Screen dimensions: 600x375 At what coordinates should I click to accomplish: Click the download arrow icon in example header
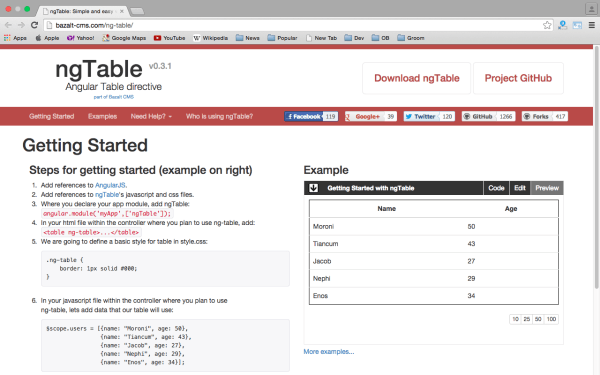[x=313, y=188]
